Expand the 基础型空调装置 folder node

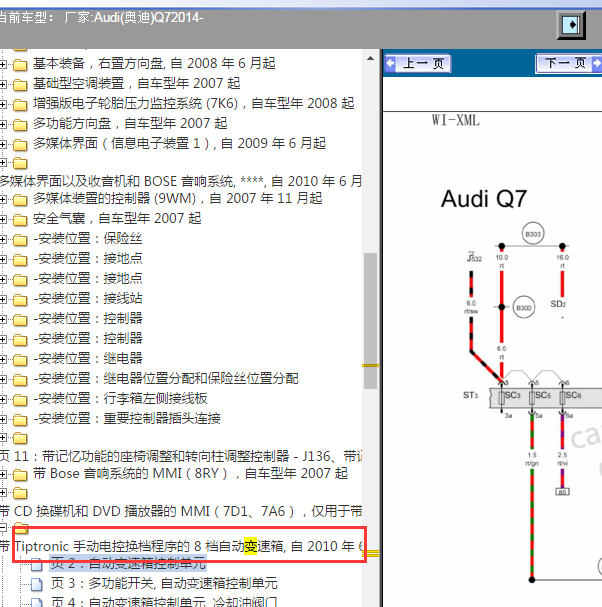[x=3, y=84]
